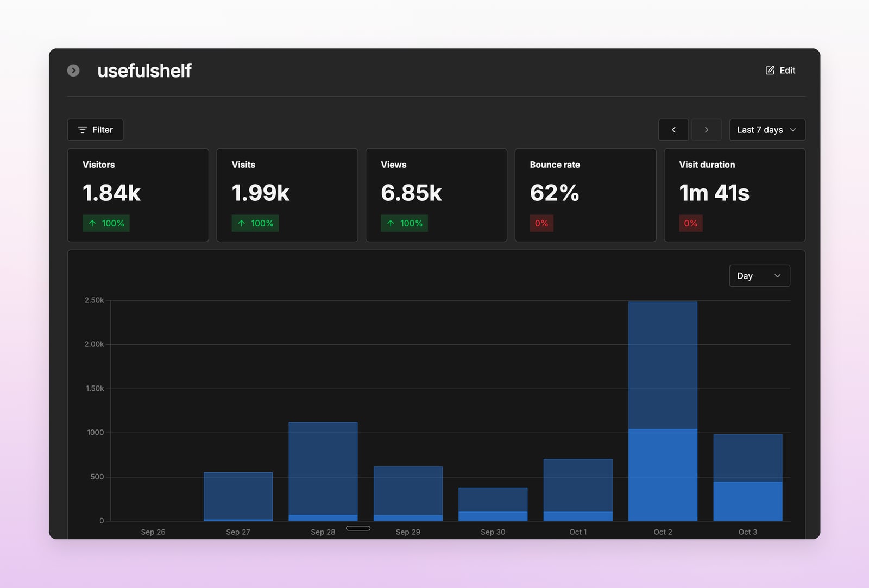Click the Bounce rate 62% value
Image resolution: width=869 pixels, height=588 pixels.
555,193
